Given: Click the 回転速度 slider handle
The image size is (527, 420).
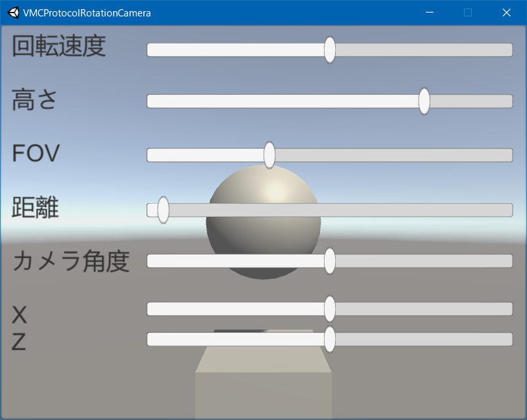Looking at the screenshot, I should pos(329,50).
